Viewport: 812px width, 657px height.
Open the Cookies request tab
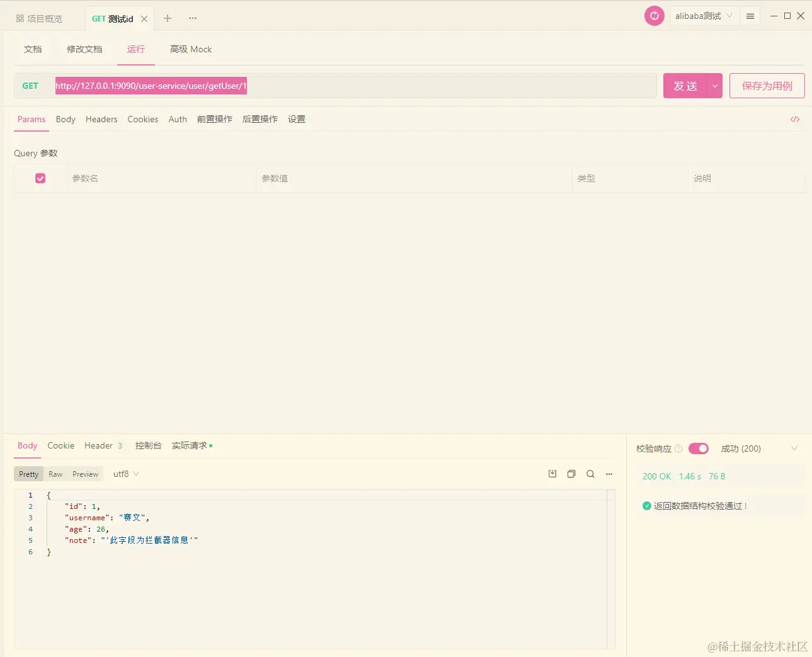pyautogui.click(x=143, y=119)
